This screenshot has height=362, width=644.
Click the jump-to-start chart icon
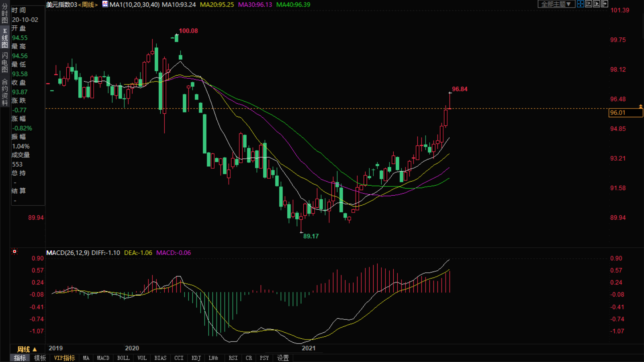click(x=589, y=4)
